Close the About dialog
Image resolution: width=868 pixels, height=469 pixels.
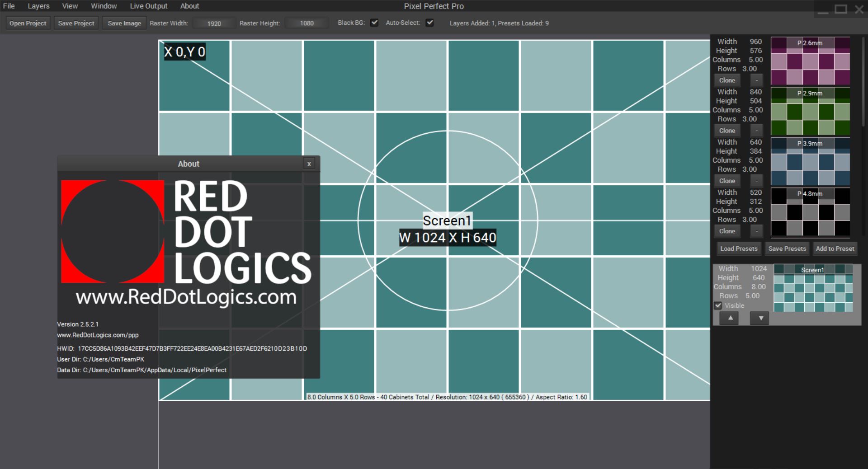(309, 164)
